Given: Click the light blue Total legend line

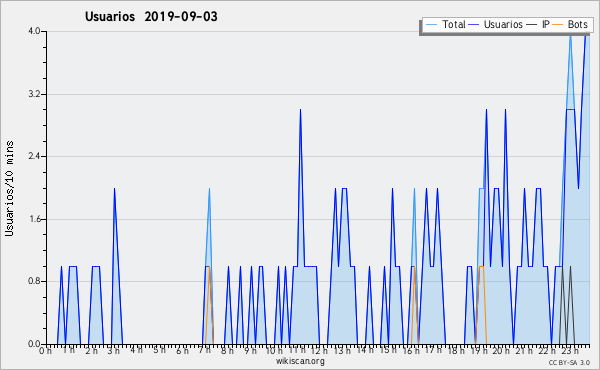Looking at the screenshot, I should click(x=431, y=24).
